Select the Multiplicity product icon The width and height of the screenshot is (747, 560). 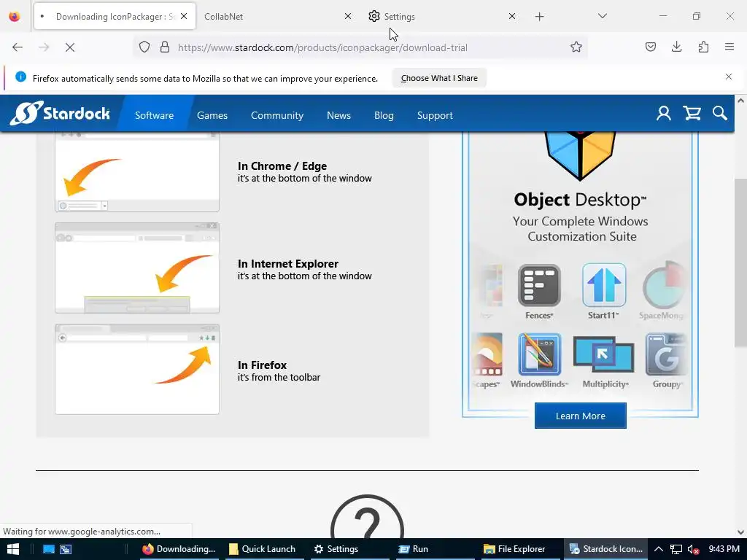603,354
